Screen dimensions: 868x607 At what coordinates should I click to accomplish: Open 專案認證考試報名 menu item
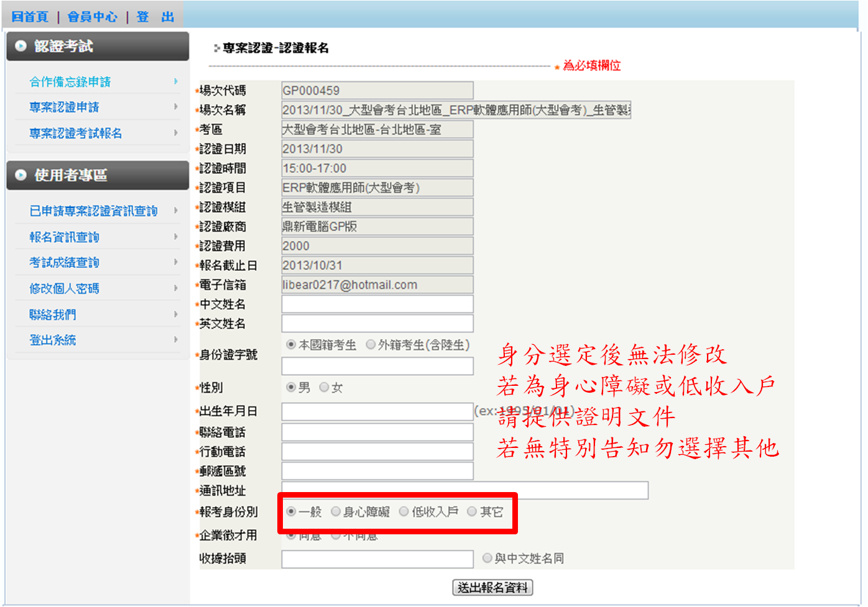tap(75, 134)
